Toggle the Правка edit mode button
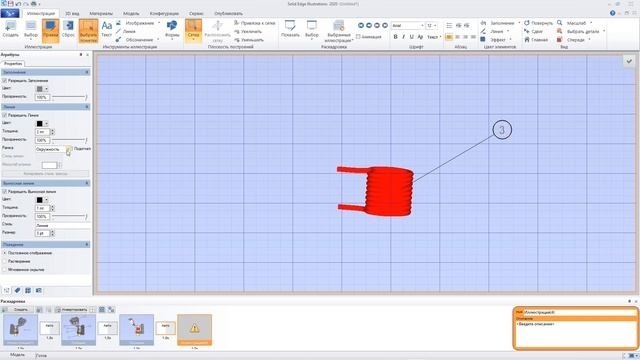 (x=50, y=30)
